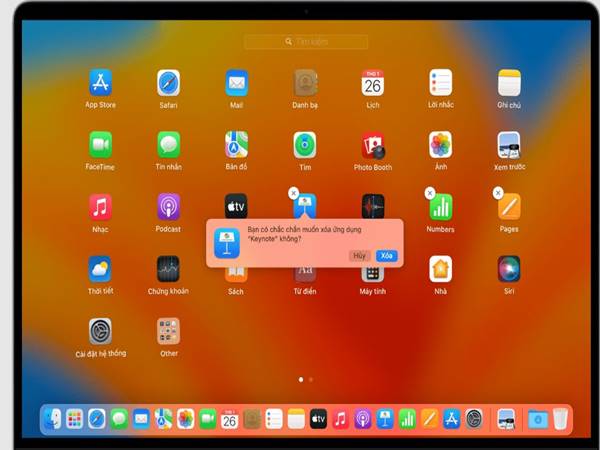This screenshot has height=450, width=600.
Task: Open the Chứng khoán stocks app
Action: [x=168, y=269]
